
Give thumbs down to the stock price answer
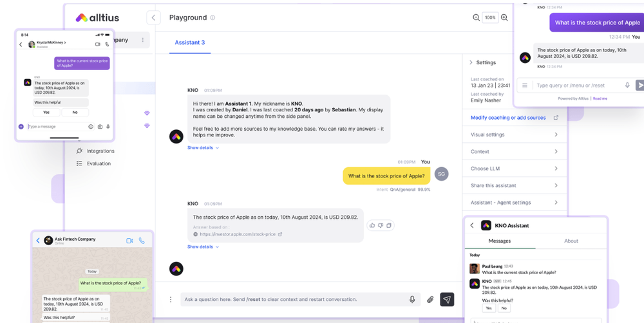point(381,225)
